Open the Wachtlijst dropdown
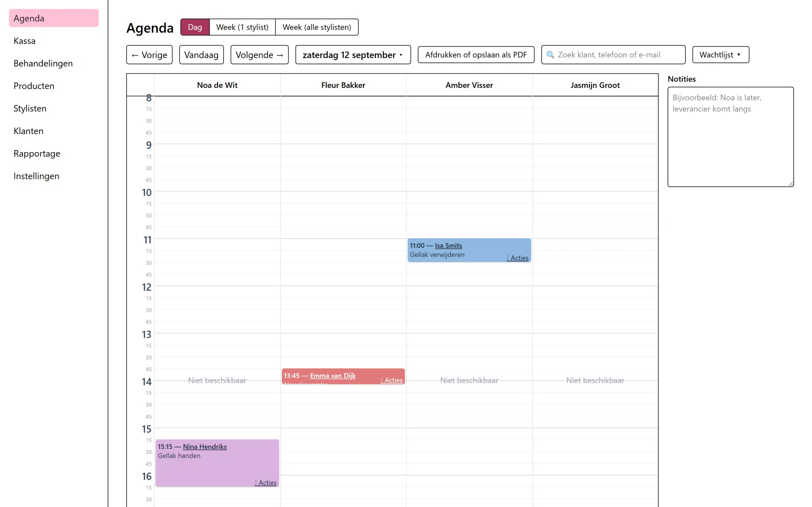Viewport: 812px width, 507px height. coord(720,55)
